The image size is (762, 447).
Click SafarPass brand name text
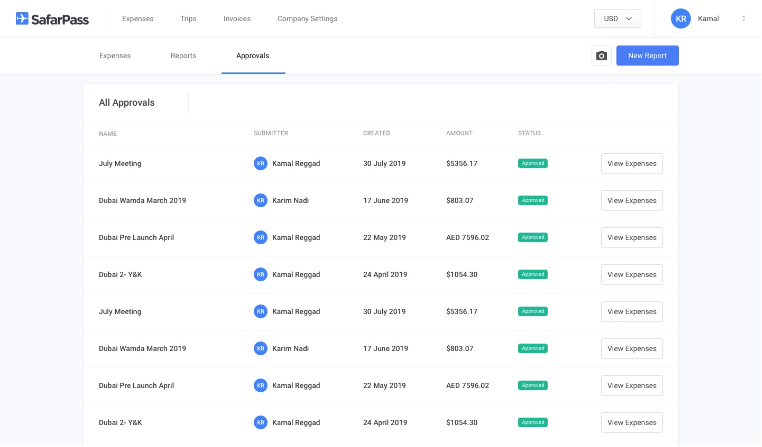point(60,19)
